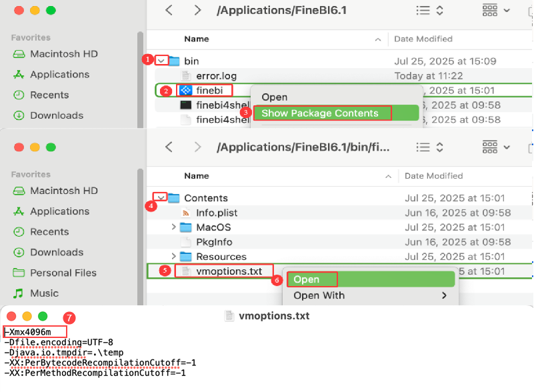Choose Show Package Contents from context menu

coord(320,113)
